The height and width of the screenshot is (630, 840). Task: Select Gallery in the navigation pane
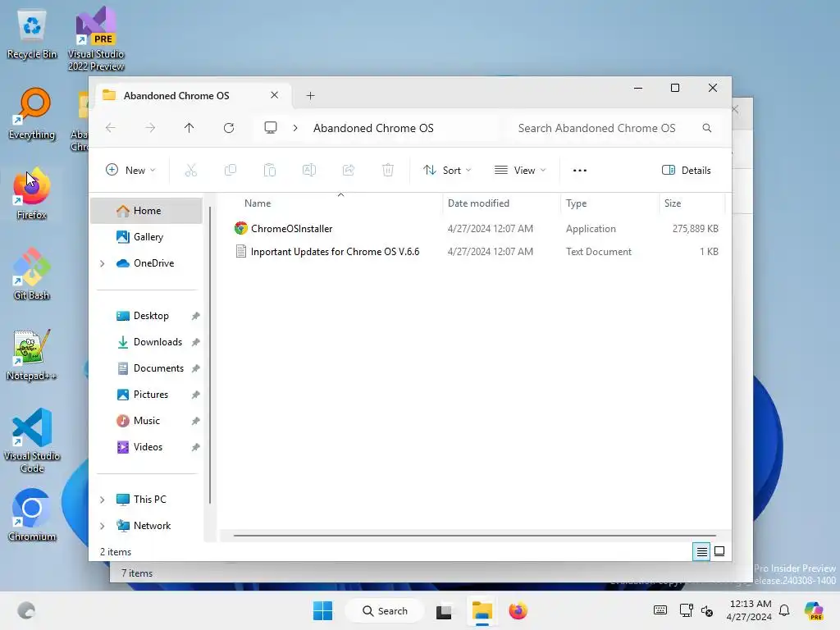[x=146, y=237]
